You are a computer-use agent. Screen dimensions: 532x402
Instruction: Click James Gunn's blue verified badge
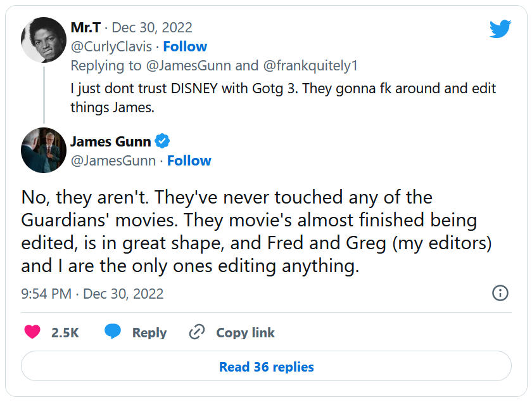pos(163,141)
